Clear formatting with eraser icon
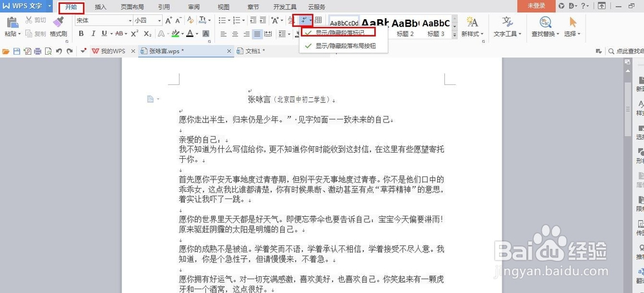This screenshot has width=644, height=293. point(191,20)
